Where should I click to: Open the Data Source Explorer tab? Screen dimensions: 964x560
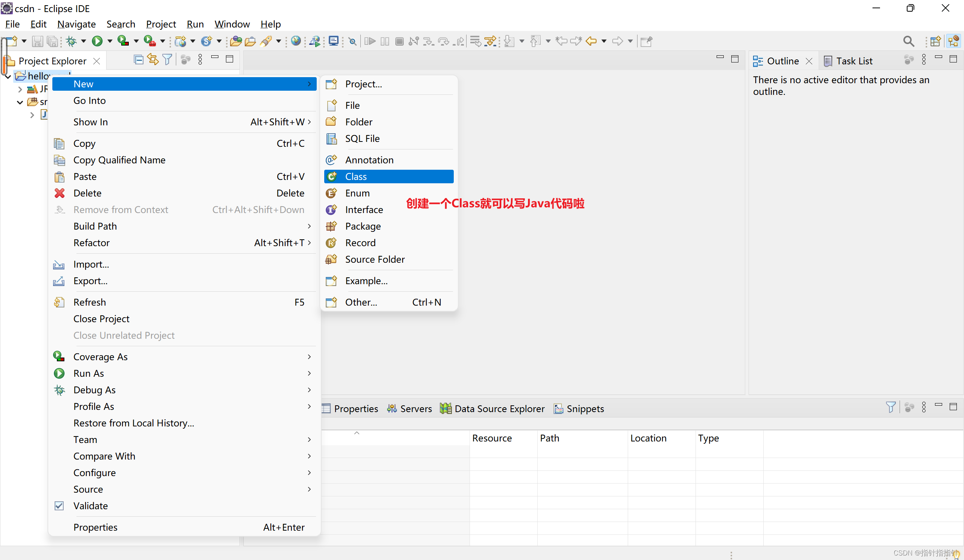point(492,409)
